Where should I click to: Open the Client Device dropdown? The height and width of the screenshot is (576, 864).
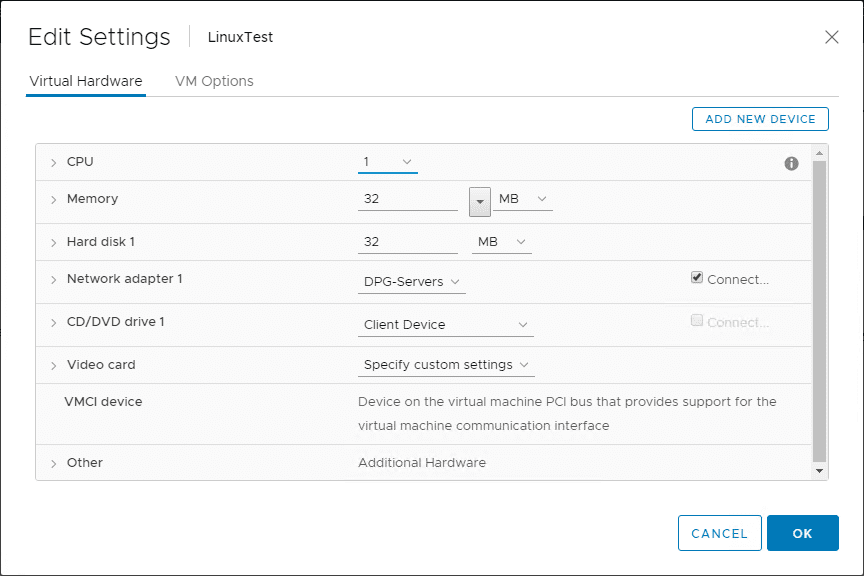click(x=446, y=325)
